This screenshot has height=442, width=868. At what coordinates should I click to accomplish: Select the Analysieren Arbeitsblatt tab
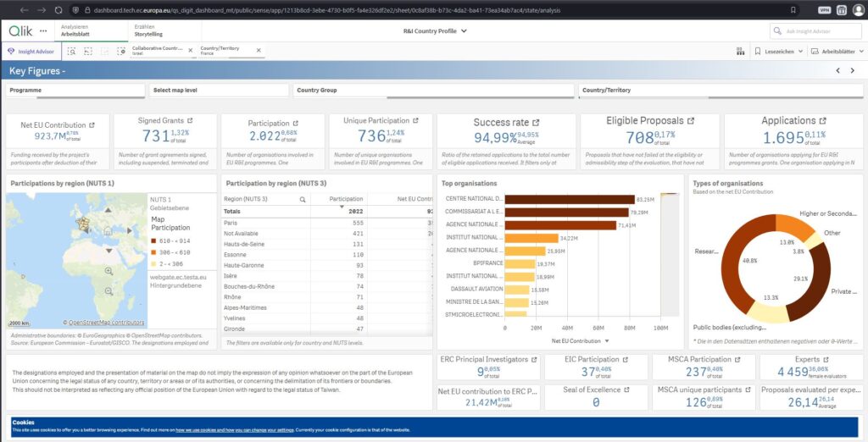coord(75,30)
